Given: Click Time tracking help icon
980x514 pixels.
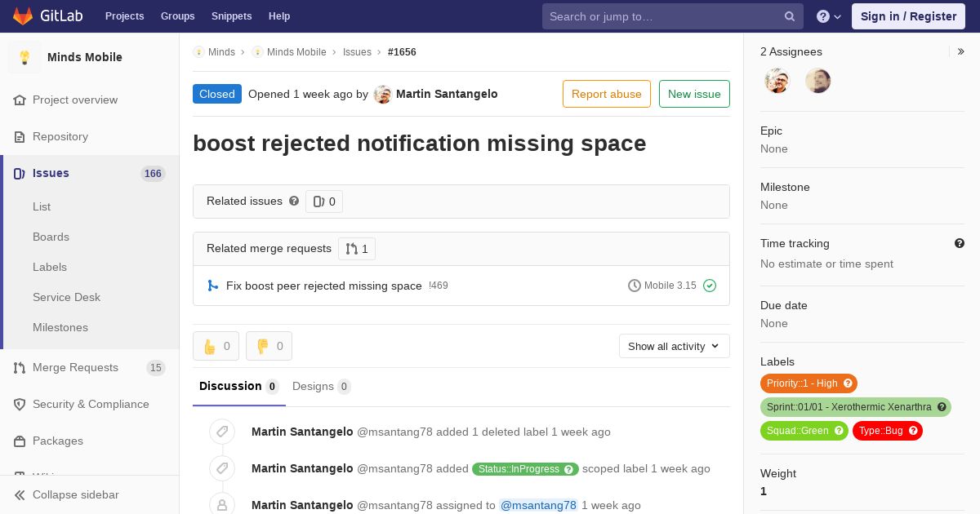Looking at the screenshot, I should [x=960, y=243].
